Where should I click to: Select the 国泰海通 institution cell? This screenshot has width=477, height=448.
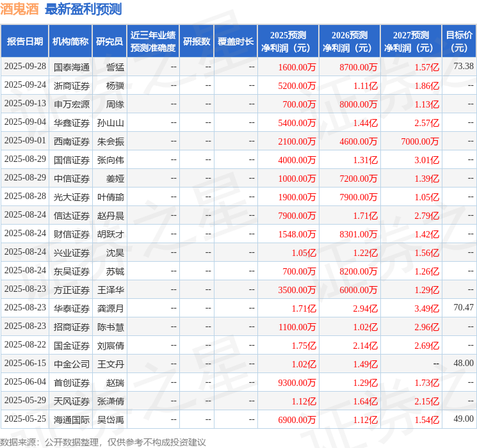(x=72, y=67)
